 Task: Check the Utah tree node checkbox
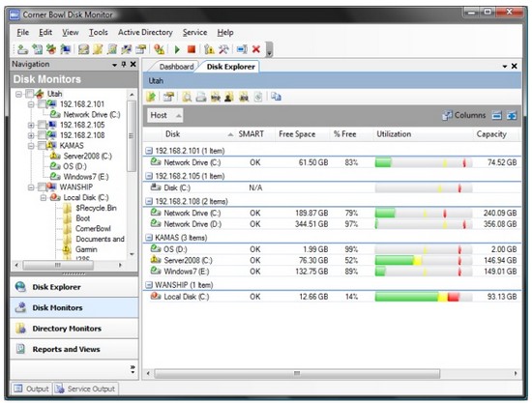[x=30, y=94]
